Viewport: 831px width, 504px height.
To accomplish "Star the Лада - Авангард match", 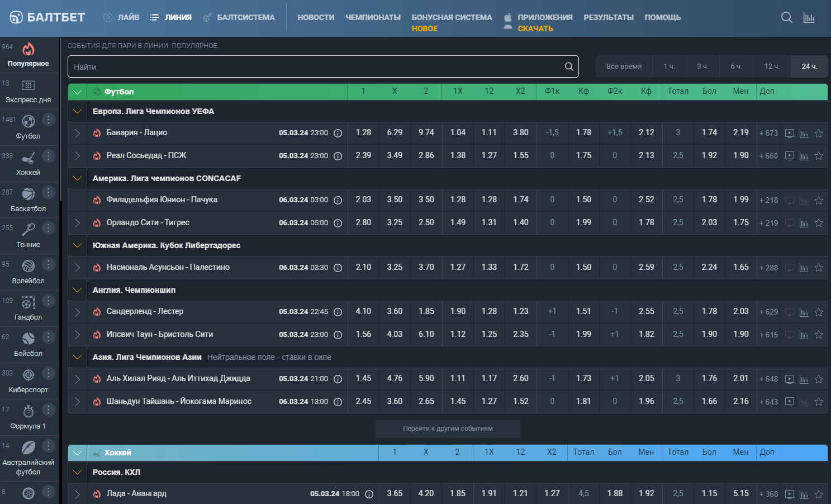I will point(819,494).
